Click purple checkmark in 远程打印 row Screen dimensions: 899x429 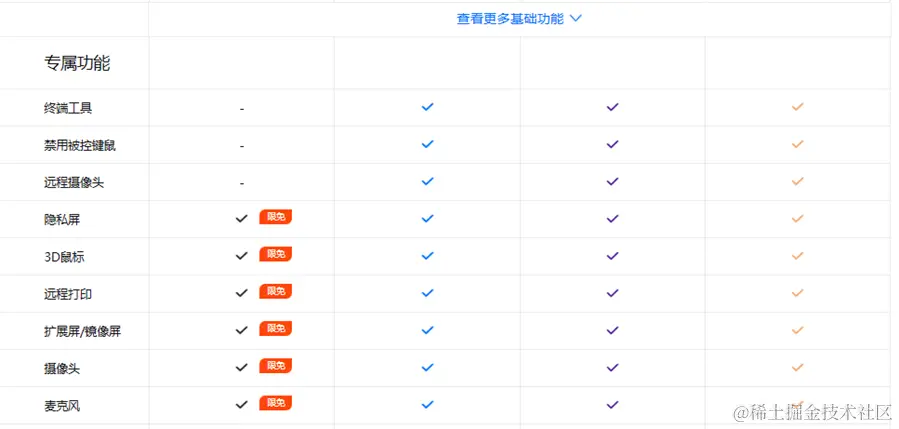click(612, 292)
